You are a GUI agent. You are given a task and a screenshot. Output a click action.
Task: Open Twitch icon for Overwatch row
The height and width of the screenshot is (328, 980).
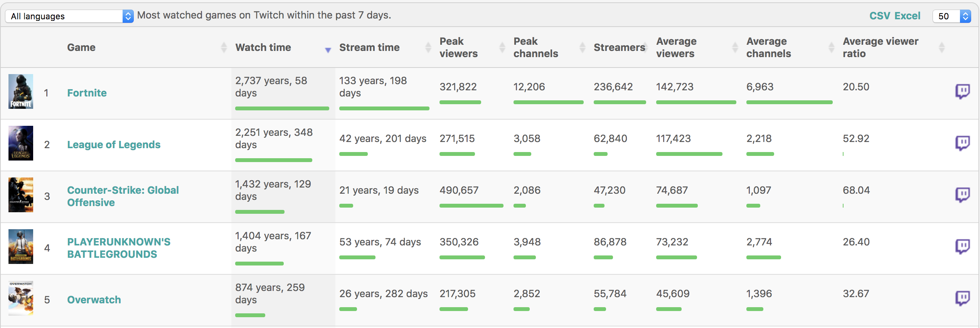point(962,298)
